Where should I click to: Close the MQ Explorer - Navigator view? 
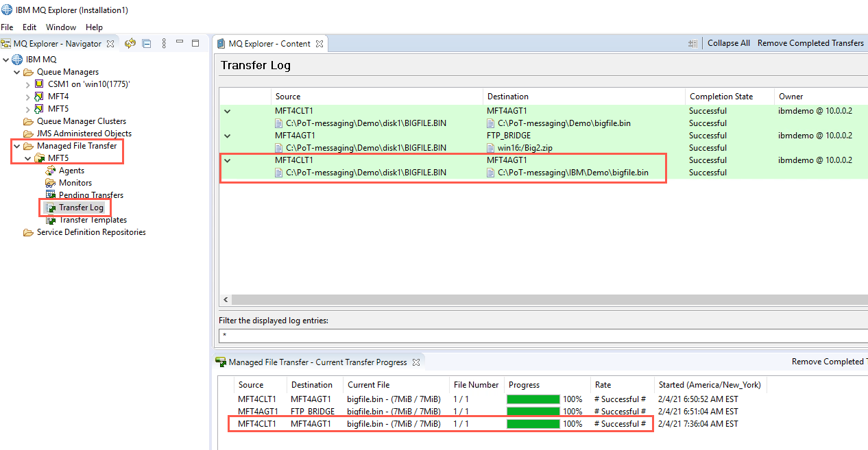point(110,44)
